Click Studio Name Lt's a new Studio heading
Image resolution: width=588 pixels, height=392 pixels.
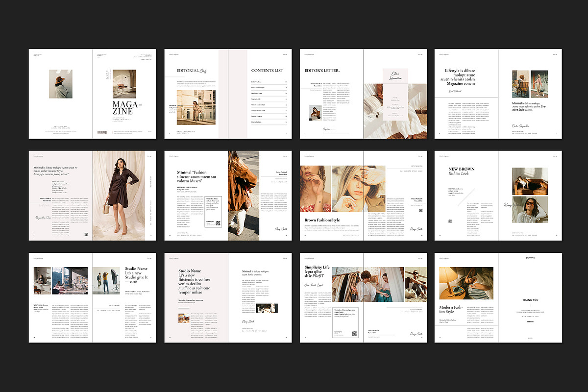pos(136,275)
